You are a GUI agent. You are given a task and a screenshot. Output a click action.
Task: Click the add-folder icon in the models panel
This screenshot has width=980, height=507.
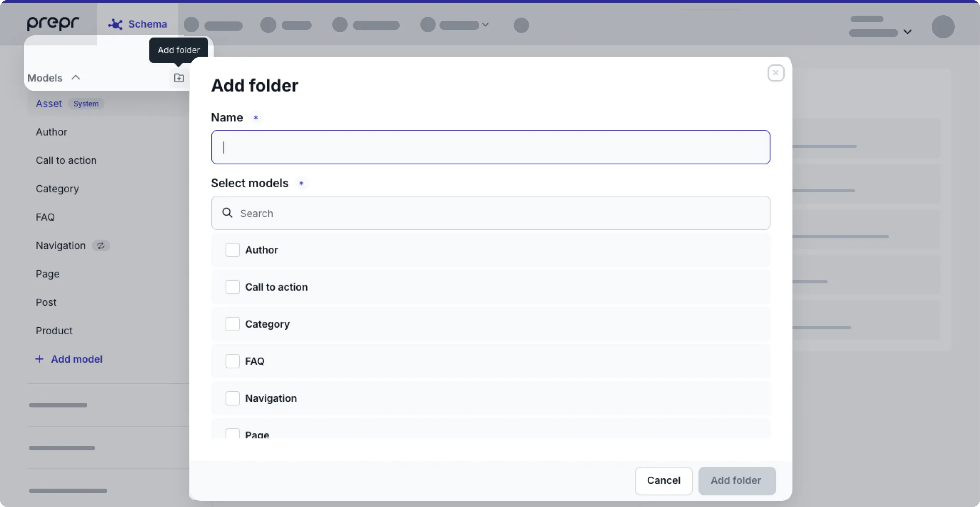click(179, 78)
